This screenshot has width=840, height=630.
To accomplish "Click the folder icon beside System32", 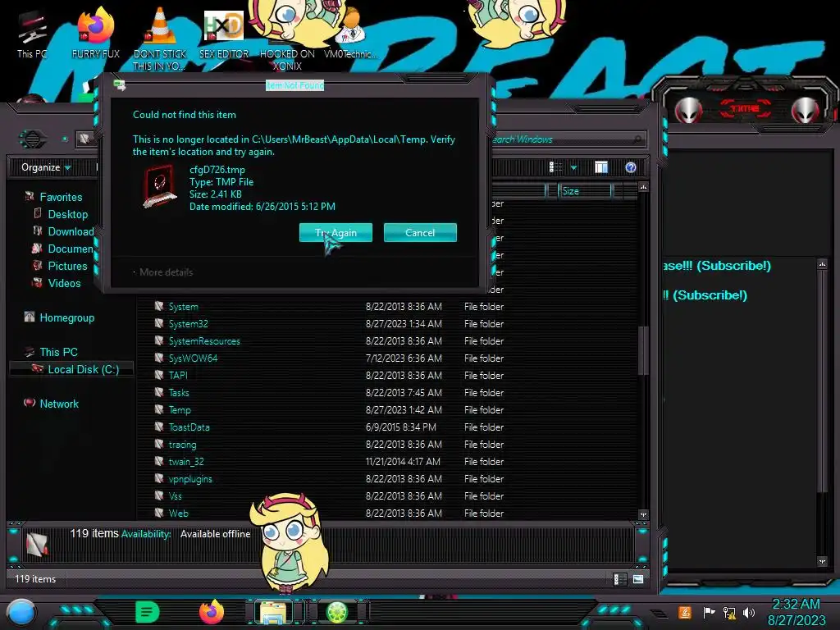I will pyautogui.click(x=159, y=323).
